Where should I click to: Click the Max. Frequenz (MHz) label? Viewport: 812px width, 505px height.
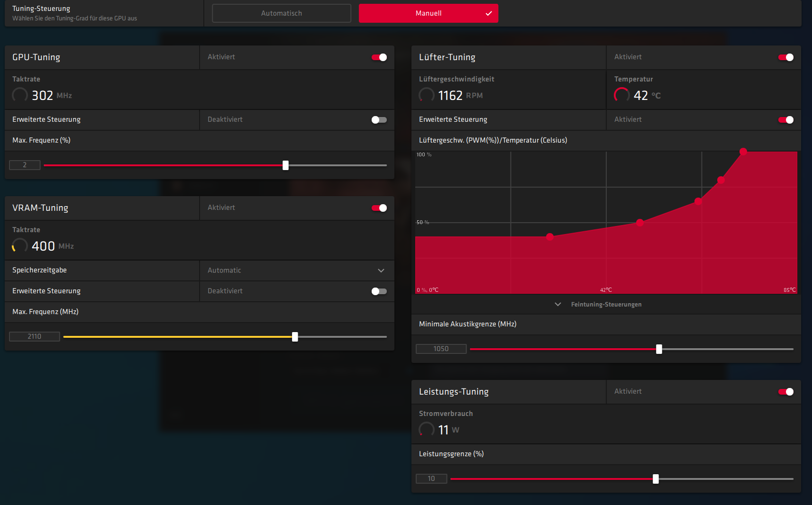pos(46,312)
